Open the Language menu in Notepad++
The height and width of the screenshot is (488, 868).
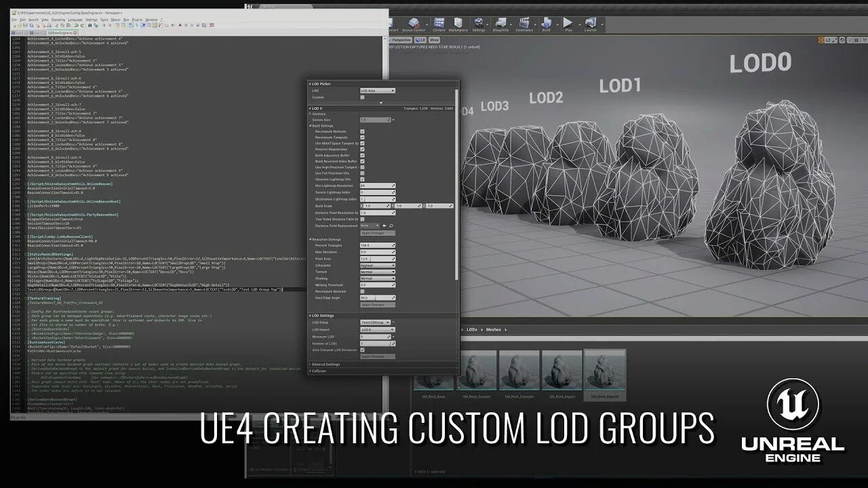point(75,20)
